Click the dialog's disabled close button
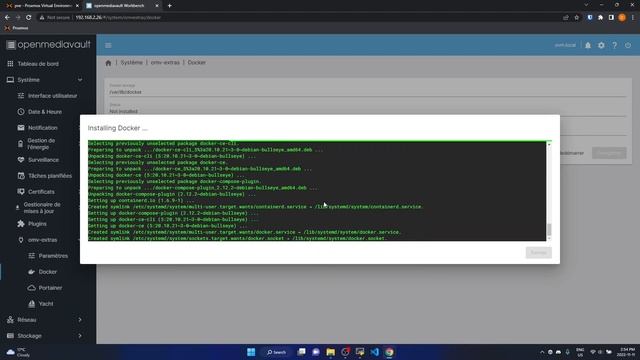The image size is (640, 360). [538, 253]
